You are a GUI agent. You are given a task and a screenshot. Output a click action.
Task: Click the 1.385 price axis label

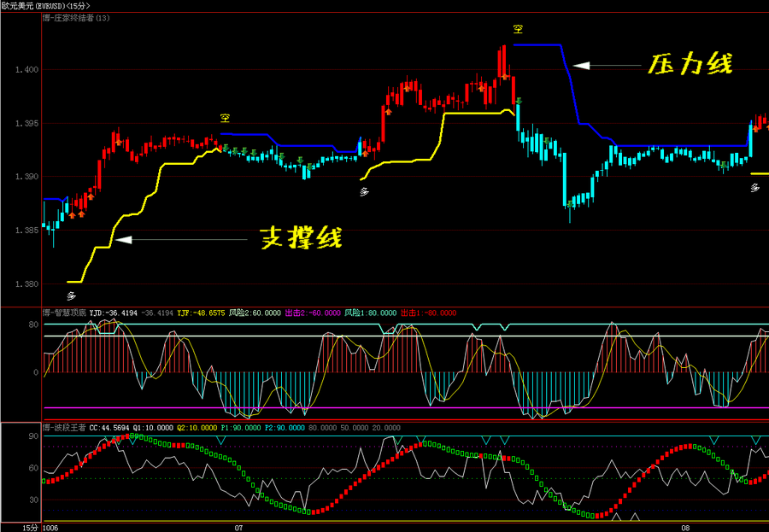26,231
